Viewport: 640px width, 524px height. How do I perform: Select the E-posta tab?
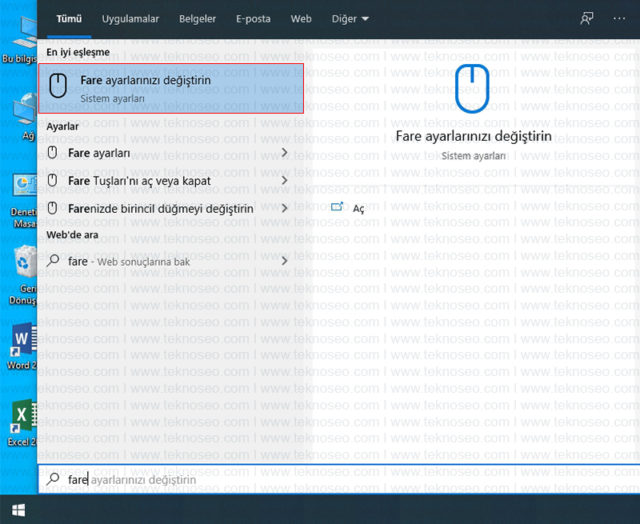coord(253,19)
